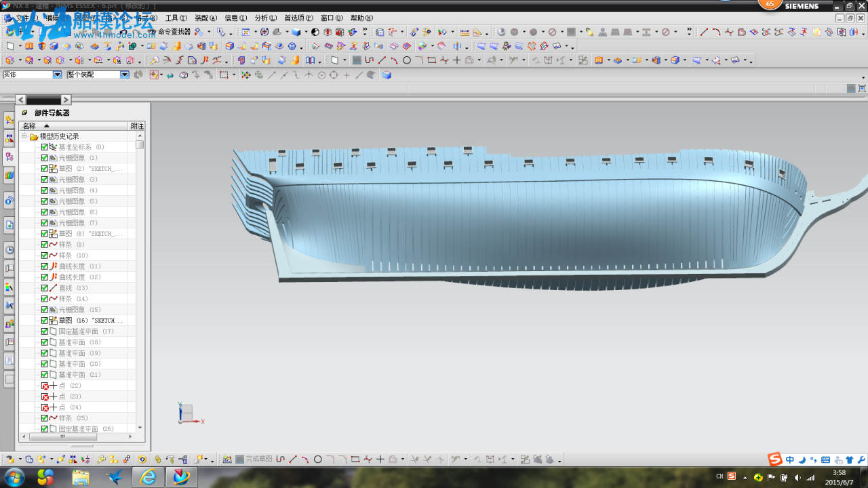Viewport: 868px width, 488px height.
Task: Open the file explorer taskbar icon
Action: tap(81, 477)
